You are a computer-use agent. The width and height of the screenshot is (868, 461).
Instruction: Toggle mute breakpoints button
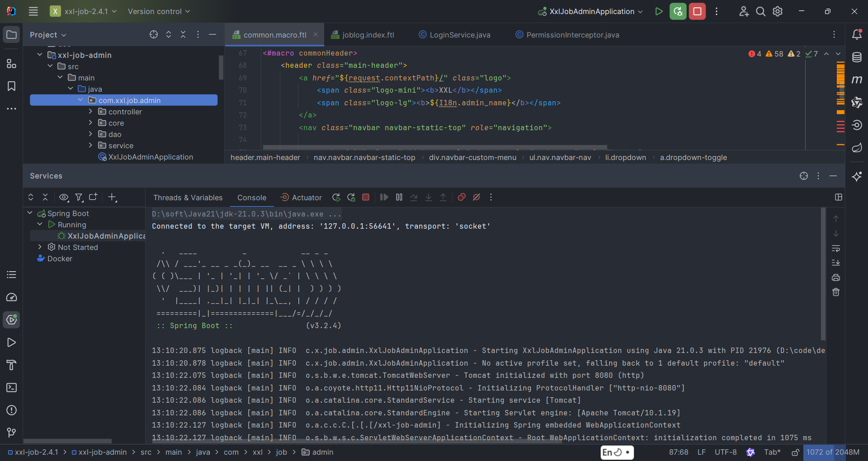476,198
